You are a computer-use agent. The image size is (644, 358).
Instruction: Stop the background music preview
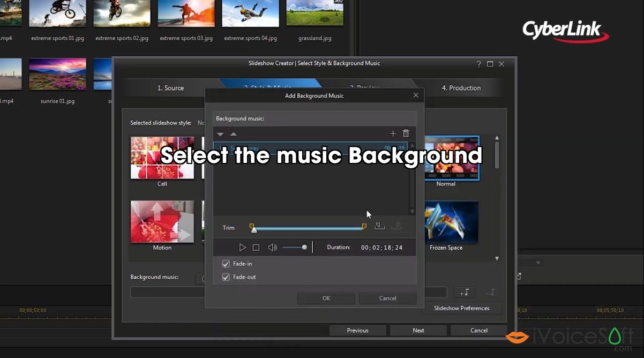pos(256,248)
